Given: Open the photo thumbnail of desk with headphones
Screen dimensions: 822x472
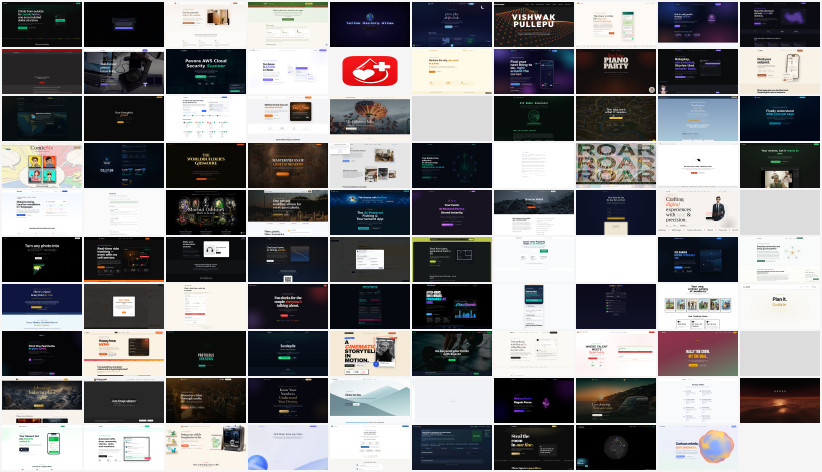Looking at the screenshot, I should pyautogui.click(x=124, y=71).
